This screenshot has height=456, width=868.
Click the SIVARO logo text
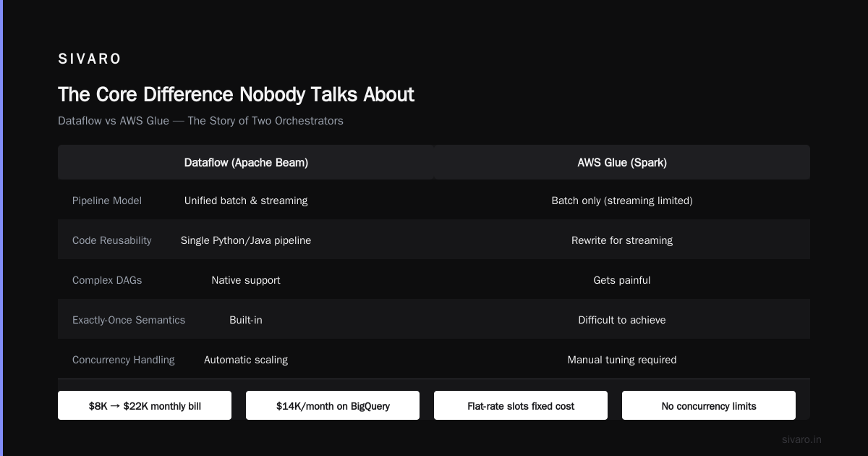click(x=90, y=59)
